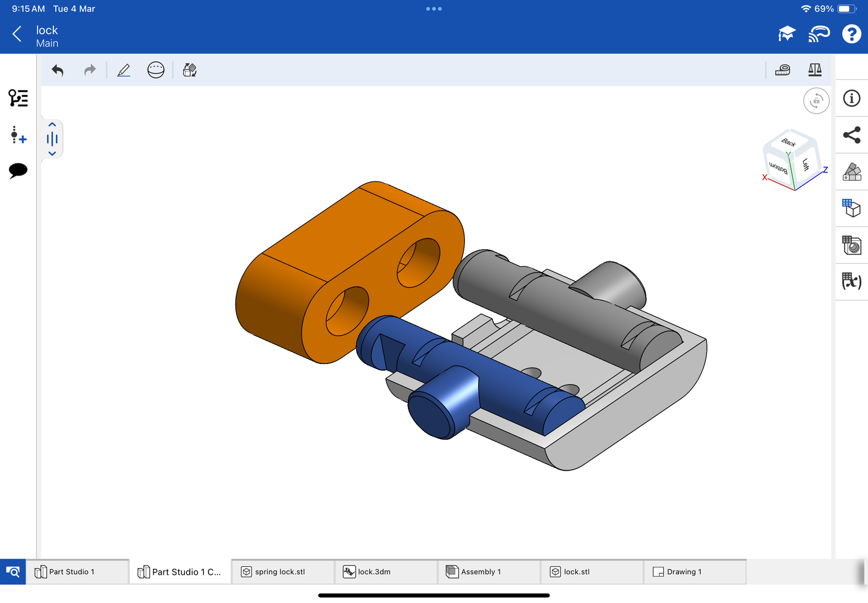868x603 pixels.
Task: Open mass properties scale icon
Action: (x=815, y=70)
